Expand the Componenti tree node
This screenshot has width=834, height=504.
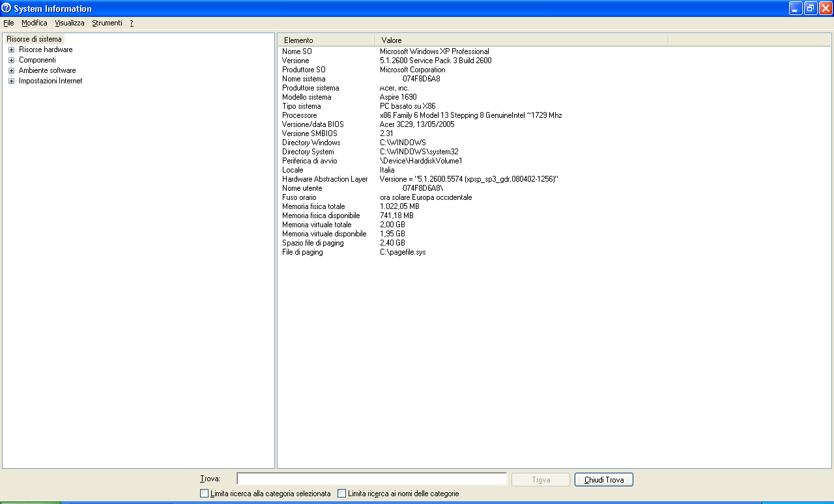11,60
